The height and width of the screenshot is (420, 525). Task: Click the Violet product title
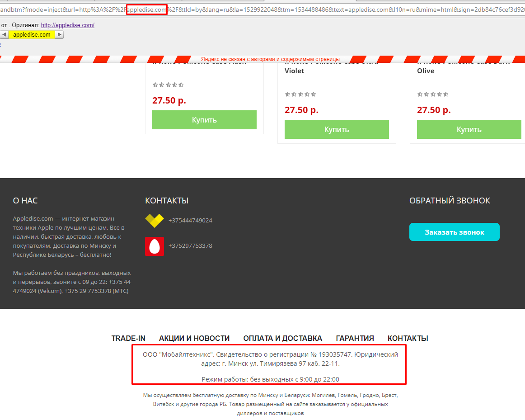click(294, 71)
